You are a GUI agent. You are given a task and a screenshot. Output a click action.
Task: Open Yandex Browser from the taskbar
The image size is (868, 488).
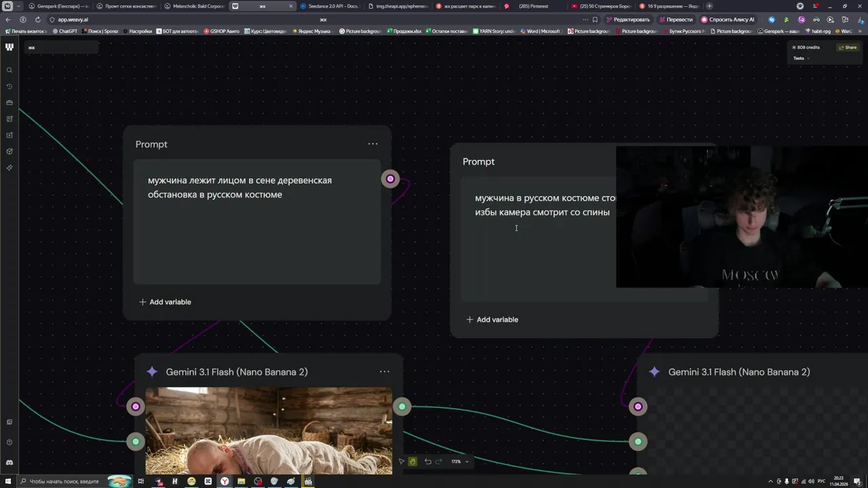coord(224,481)
